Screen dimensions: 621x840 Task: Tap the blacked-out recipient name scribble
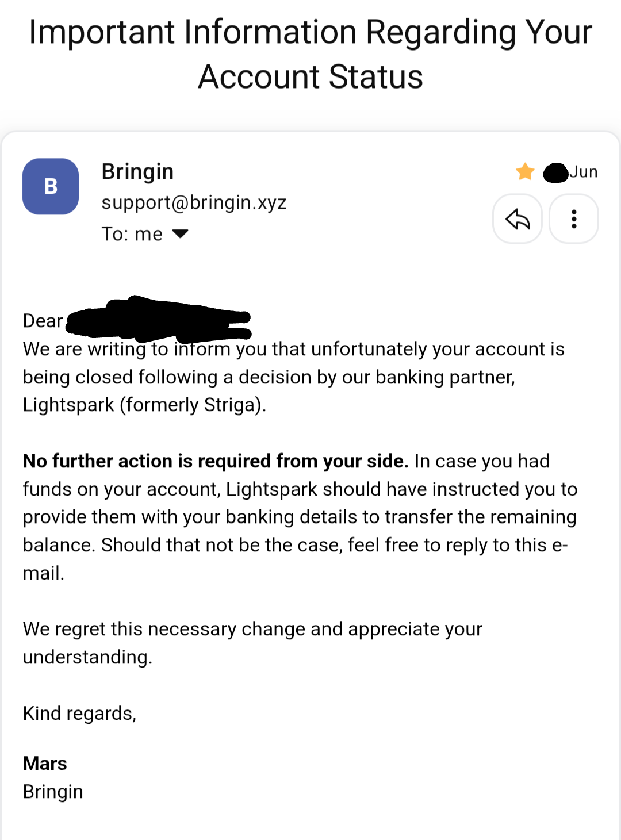[x=159, y=319]
